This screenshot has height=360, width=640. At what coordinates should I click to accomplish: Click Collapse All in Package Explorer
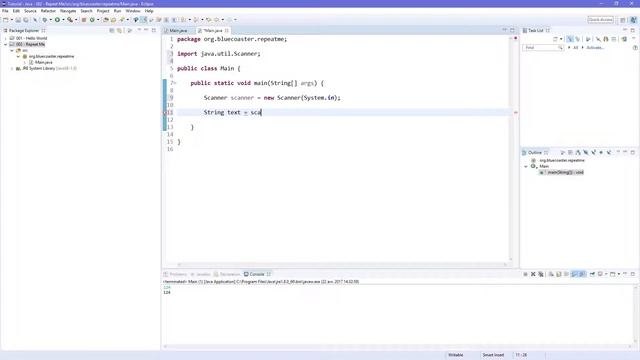coord(111,31)
